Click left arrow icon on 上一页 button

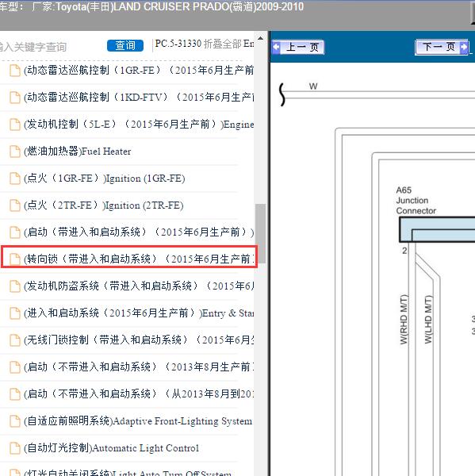point(276,47)
